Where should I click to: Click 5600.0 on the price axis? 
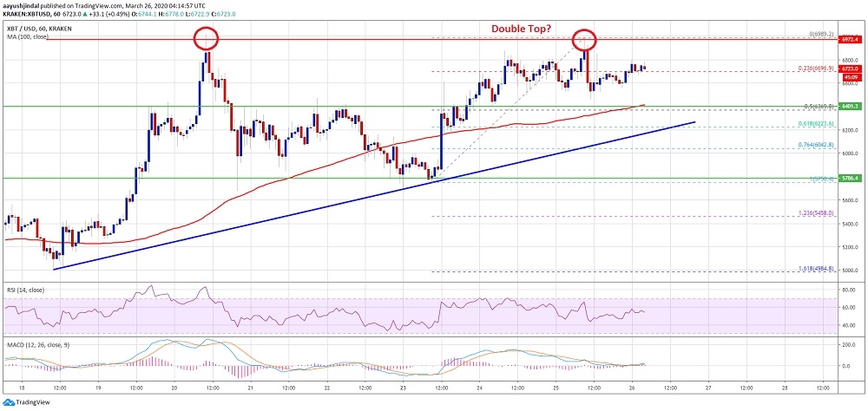tap(850, 200)
